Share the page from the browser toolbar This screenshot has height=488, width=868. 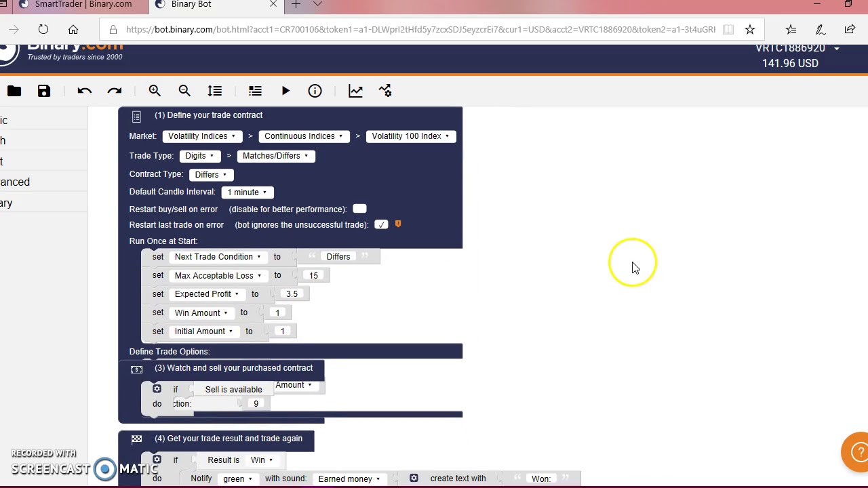pyautogui.click(x=850, y=29)
